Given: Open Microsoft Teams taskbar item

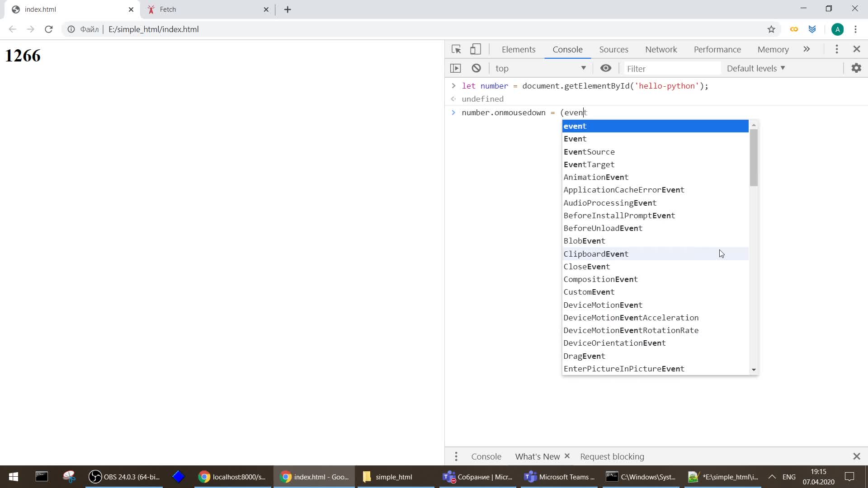Looking at the screenshot, I should [559, 477].
